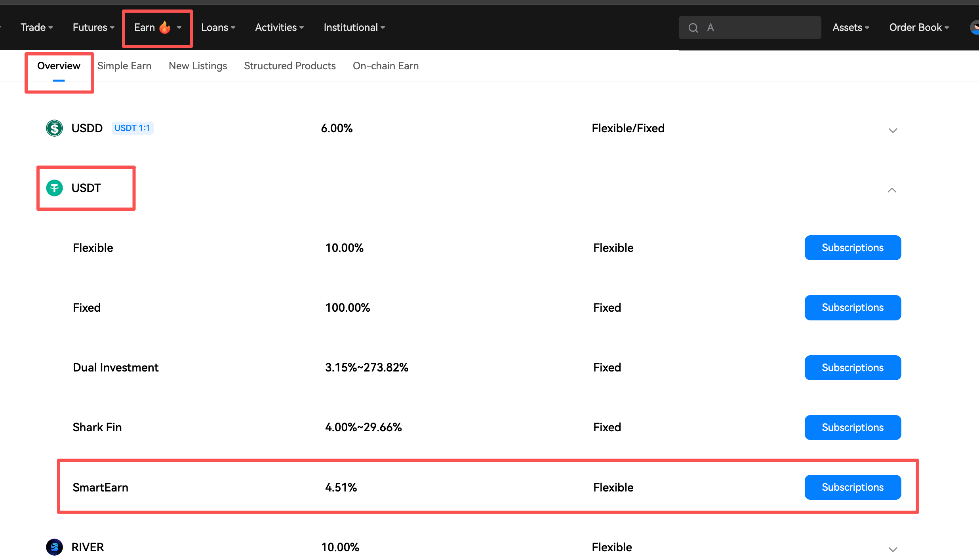Viewport: 979px width, 560px height.
Task: Click the USDT Tether coin icon
Action: click(54, 188)
